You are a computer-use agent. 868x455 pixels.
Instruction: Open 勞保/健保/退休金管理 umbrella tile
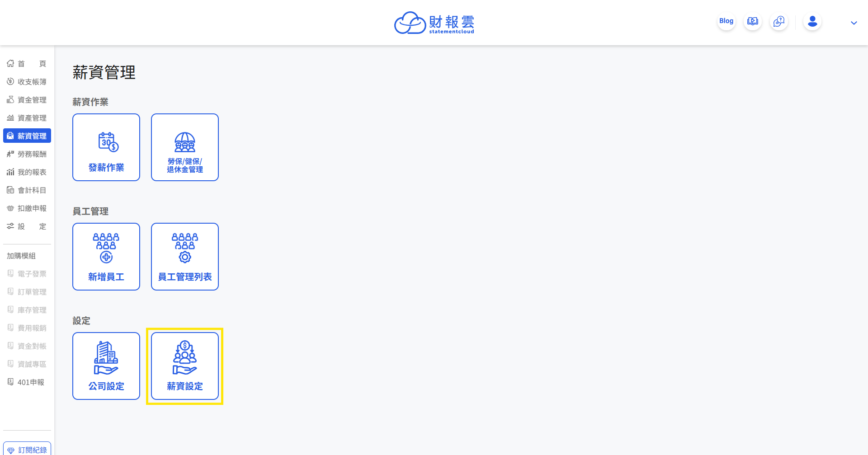185,147
